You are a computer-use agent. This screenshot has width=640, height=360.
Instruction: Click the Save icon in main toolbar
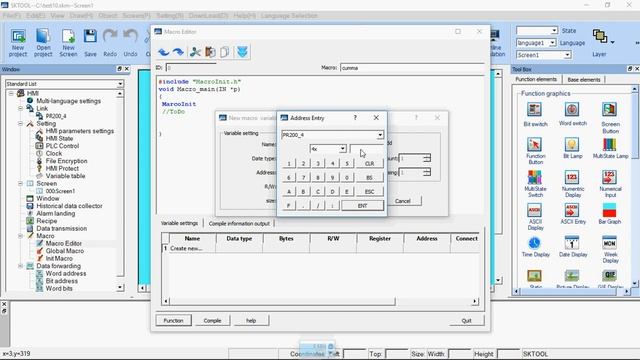coord(90,42)
